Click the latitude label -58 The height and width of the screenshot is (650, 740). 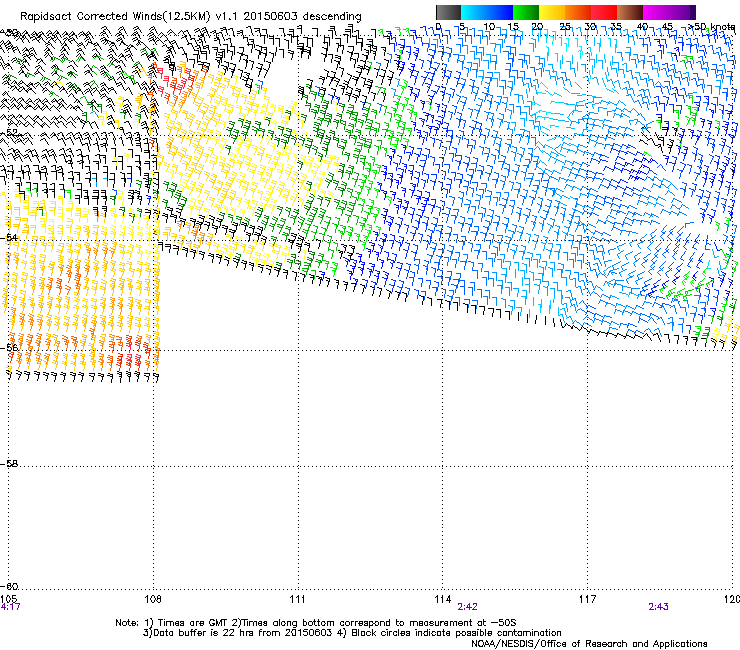[9, 464]
